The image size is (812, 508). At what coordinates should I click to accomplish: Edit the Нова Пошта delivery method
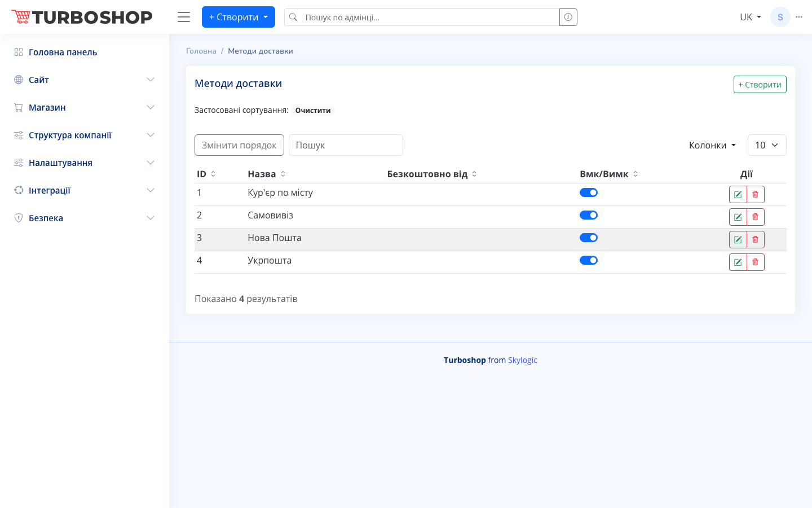click(x=738, y=239)
